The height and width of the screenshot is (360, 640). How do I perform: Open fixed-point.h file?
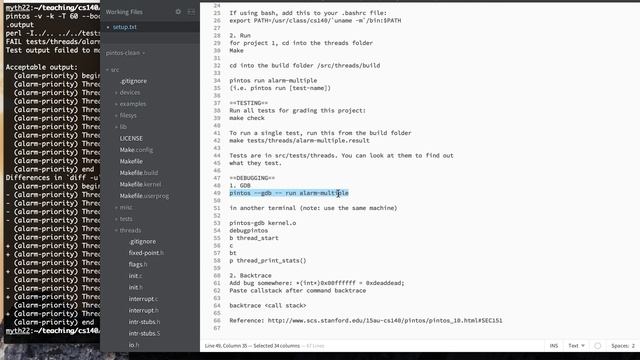[x=146, y=253]
